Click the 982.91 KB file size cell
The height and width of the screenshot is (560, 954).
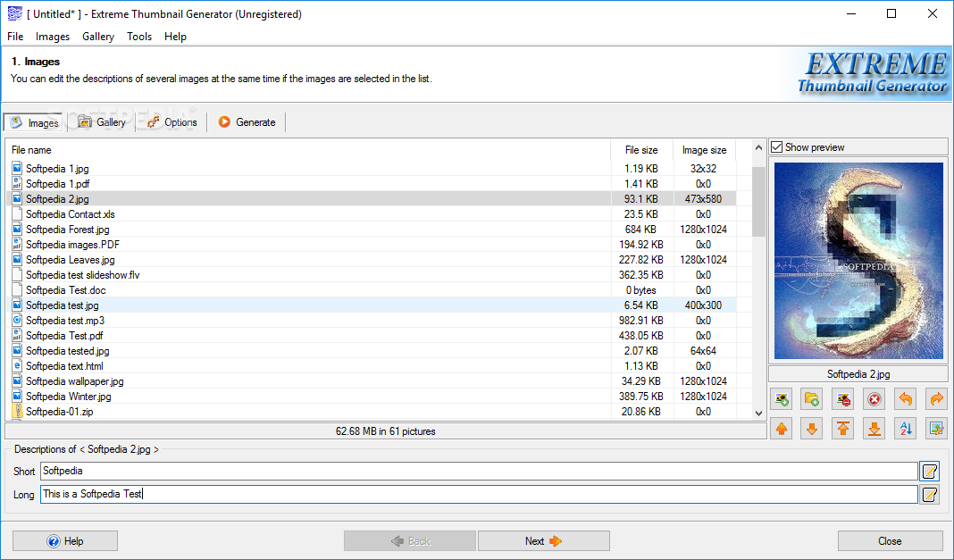[x=641, y=321]
